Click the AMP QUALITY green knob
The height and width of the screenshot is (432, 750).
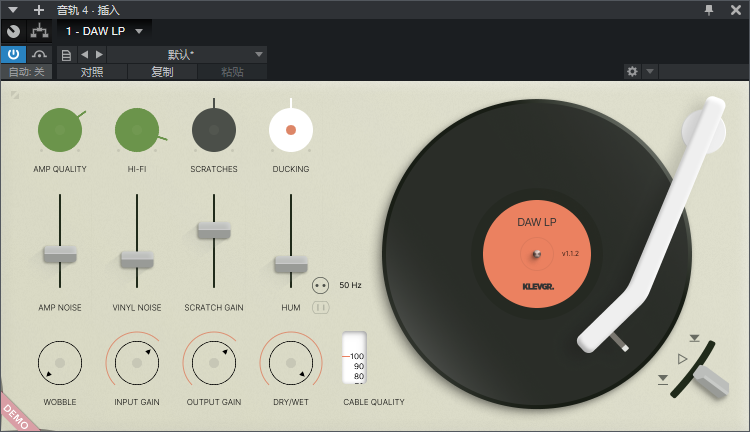60,130
